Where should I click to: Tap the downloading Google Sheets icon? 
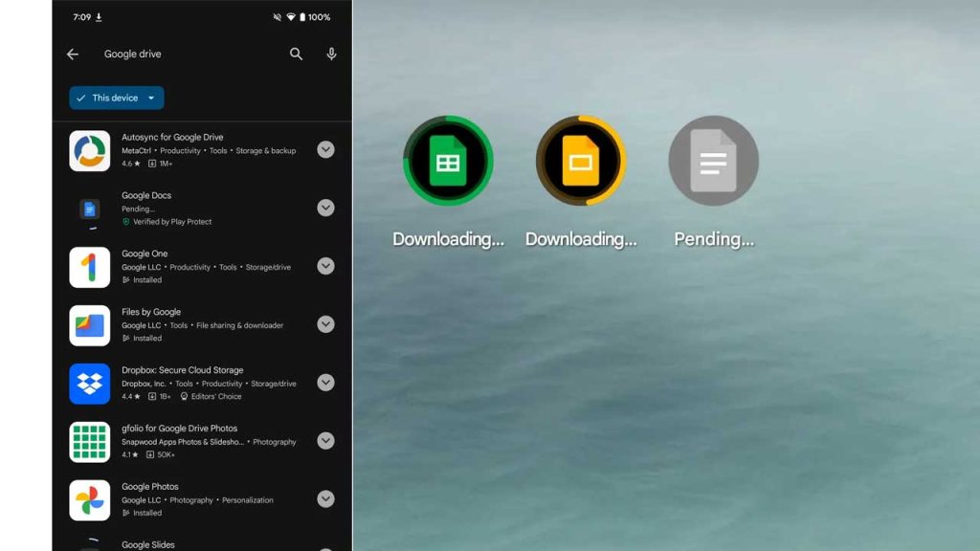tap(448, 161)
